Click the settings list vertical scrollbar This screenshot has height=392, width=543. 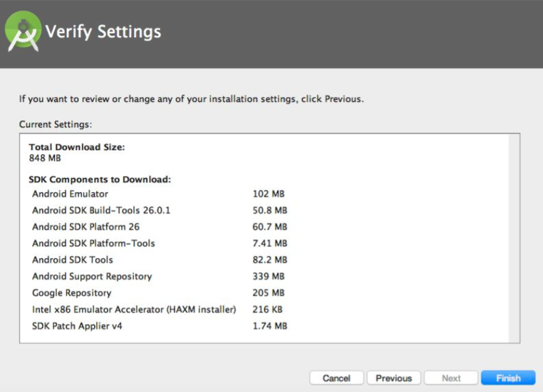tap(514, 238)
